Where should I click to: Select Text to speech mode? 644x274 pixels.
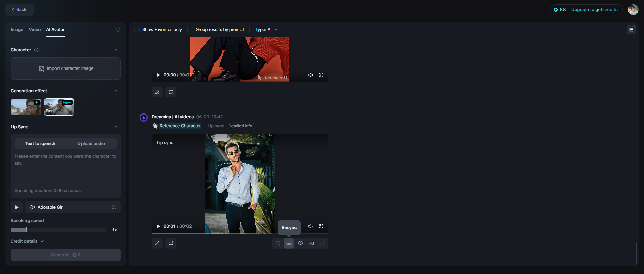(40, 144)
